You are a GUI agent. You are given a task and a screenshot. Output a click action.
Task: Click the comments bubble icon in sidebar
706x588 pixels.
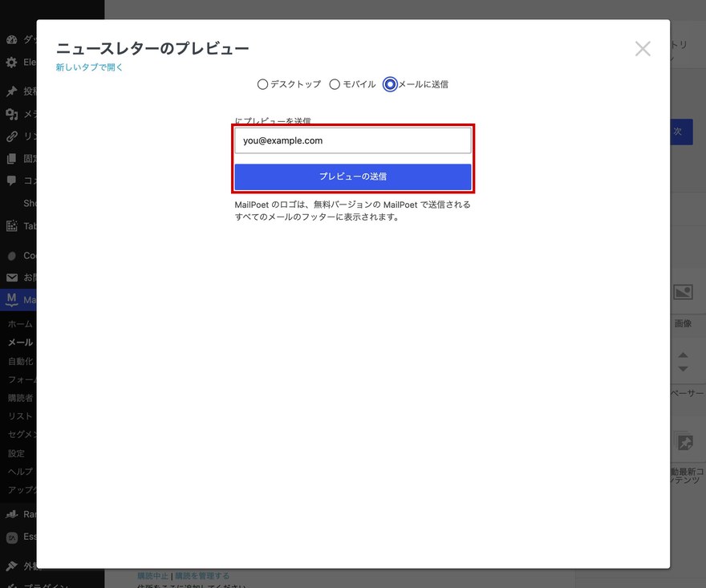point(12,181)
